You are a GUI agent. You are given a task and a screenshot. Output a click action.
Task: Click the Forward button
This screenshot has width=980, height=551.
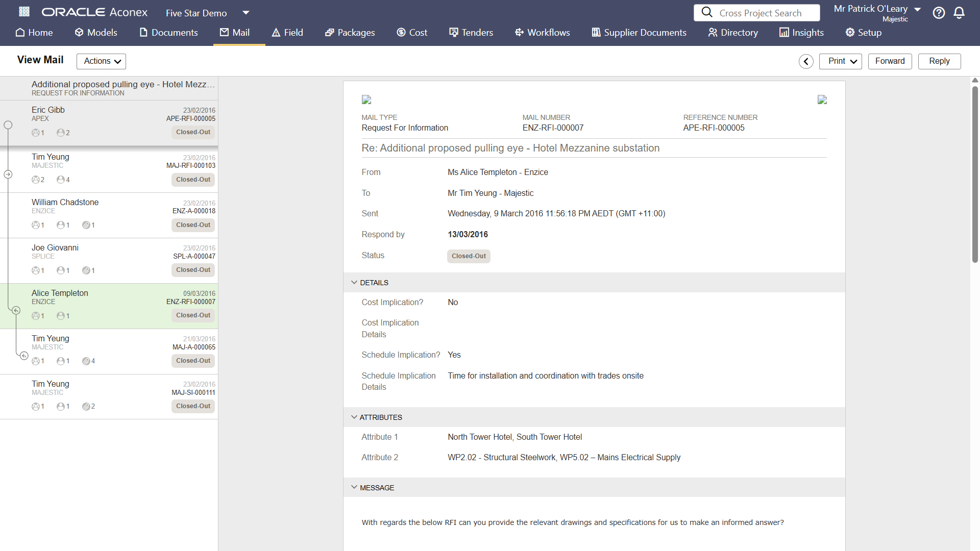[890, 61]
